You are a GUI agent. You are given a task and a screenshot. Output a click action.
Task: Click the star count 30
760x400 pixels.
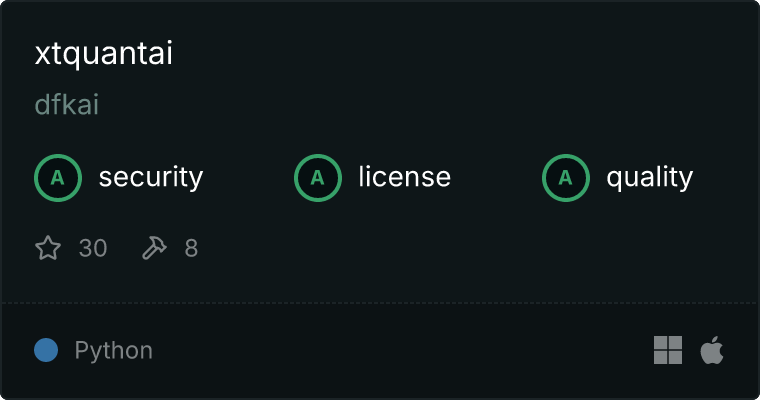pyautogui.click(x=93, y=248)
